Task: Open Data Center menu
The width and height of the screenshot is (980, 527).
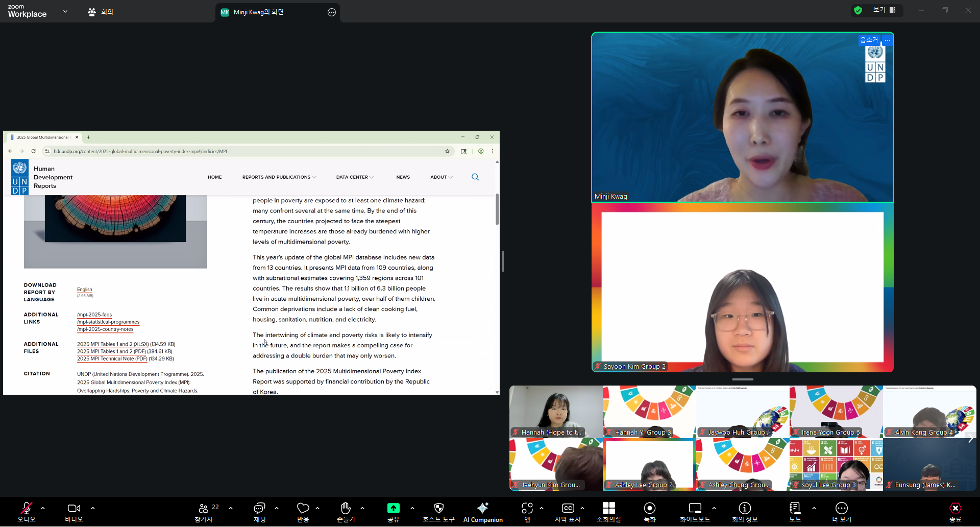Action: (355, 177)
